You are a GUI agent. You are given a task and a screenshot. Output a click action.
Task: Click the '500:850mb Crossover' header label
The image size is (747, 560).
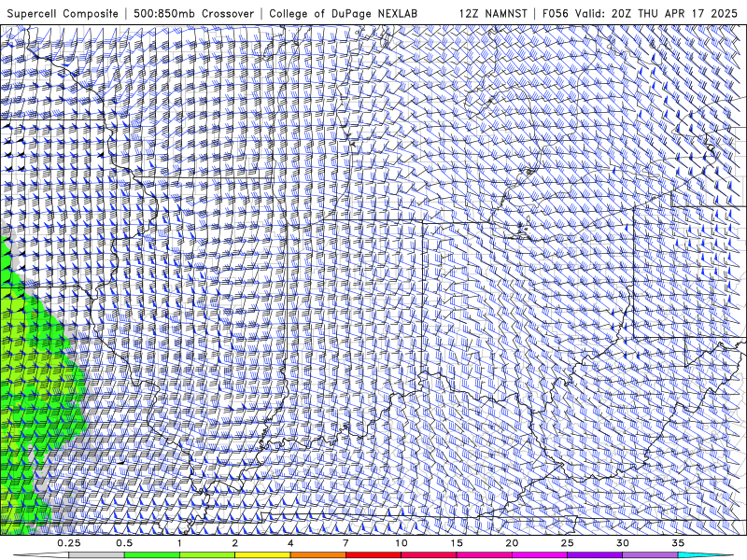[194, 13]
